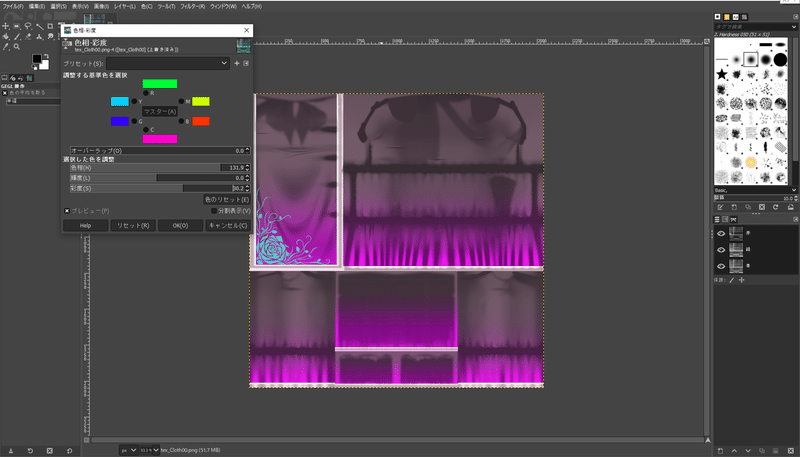The image size is (800, 457).
Task: Select the Eraser tool
Action: tap(28, 37)
